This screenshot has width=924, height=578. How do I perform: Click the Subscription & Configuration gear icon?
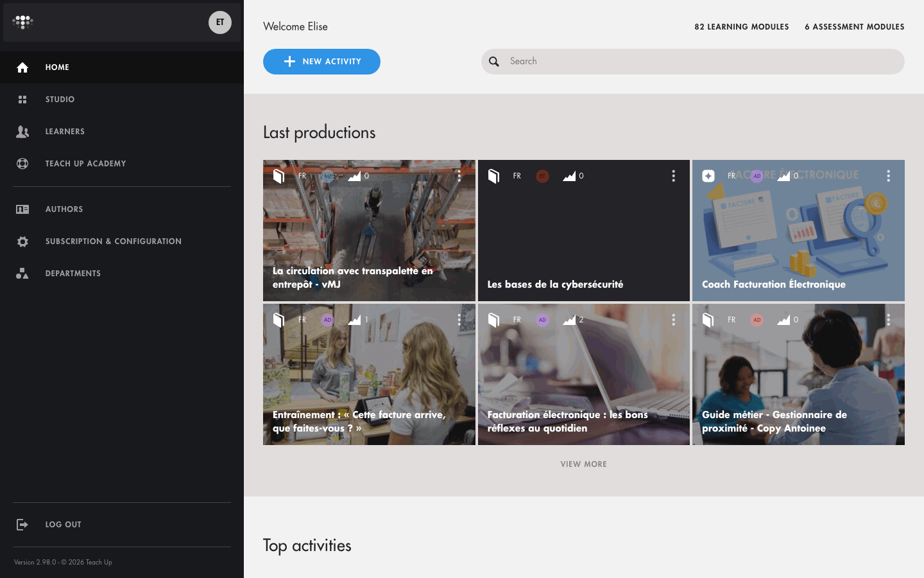pos(22,241)
